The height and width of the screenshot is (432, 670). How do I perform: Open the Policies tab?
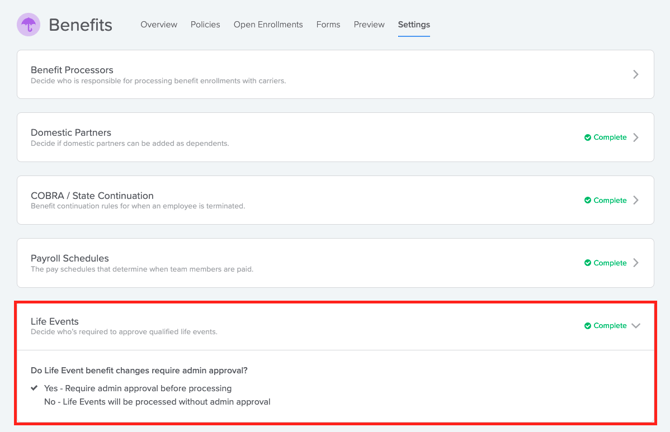[x=205, y=25]
